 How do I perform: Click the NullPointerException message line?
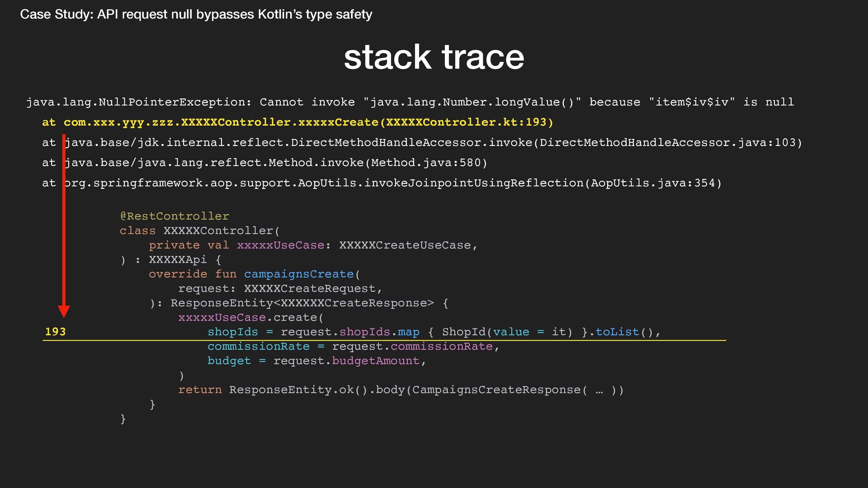pos(410,102)
